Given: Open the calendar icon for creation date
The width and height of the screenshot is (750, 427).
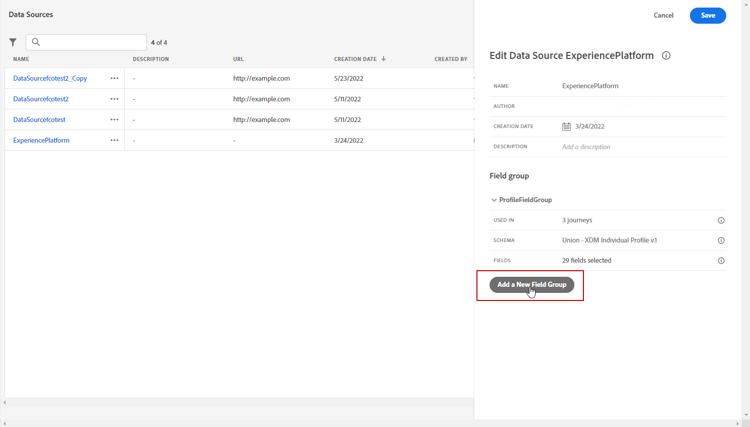Looking at the screenshot, I should [566, 127].
